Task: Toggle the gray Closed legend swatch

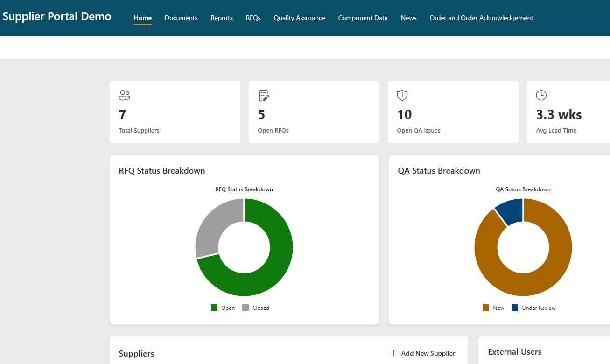Action: (245, 308)
